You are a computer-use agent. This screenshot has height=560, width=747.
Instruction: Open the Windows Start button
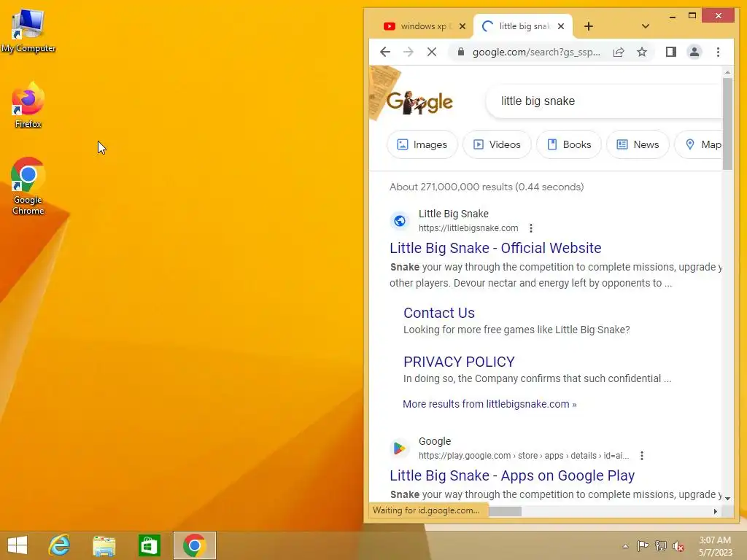pyautogui.click(x=18, y=545)
